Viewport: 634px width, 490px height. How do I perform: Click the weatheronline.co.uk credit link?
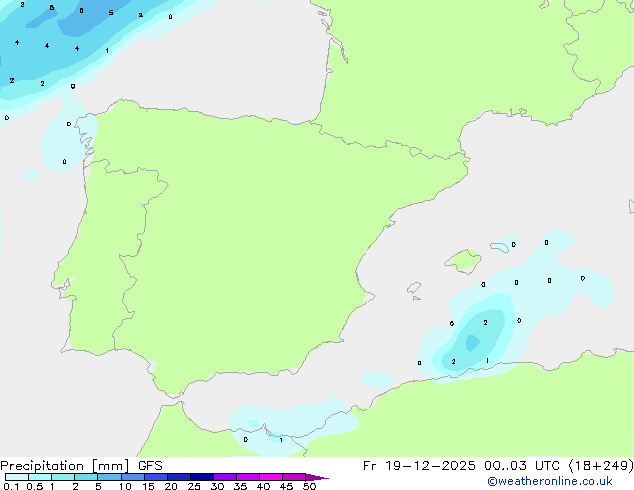(550, 481)
